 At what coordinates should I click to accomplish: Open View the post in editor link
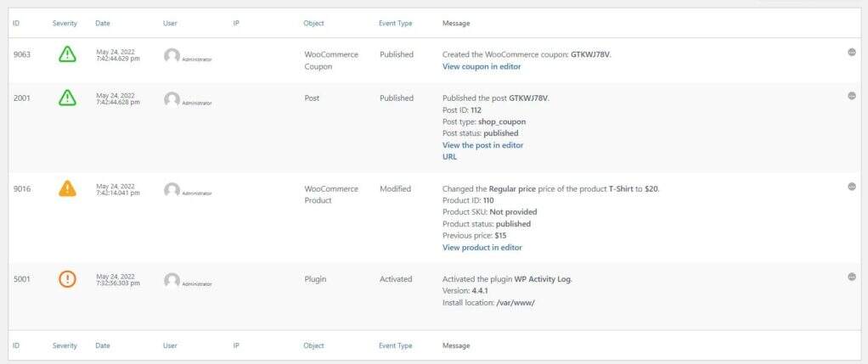click(x=482, y=145)
